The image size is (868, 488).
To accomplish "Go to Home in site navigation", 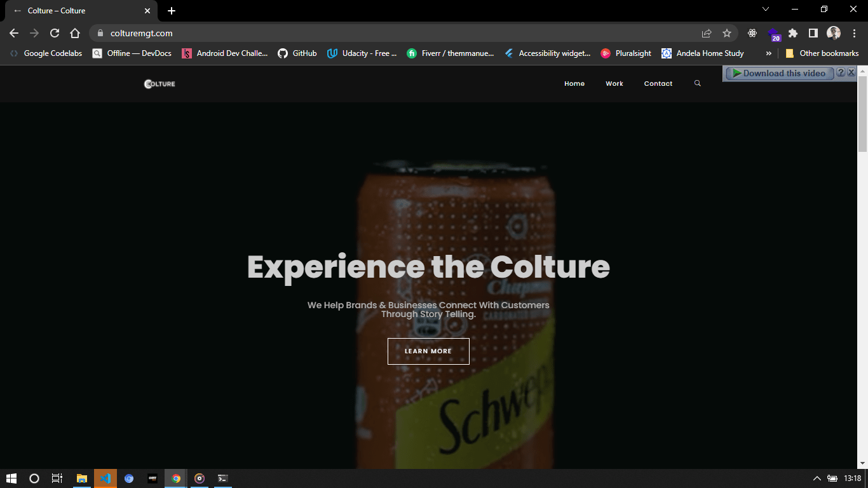I will (574, 84).
